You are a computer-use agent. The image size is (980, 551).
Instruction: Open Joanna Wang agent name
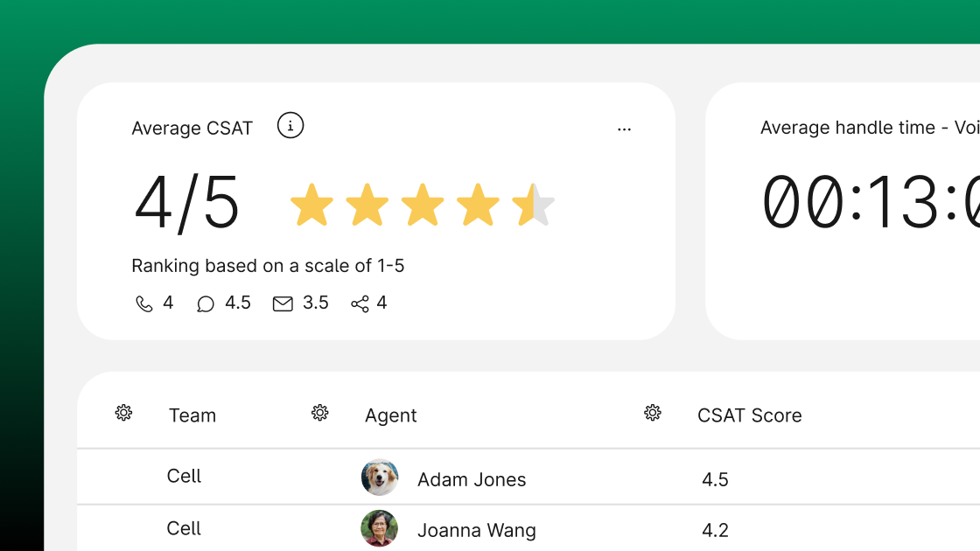coord(477,530)
